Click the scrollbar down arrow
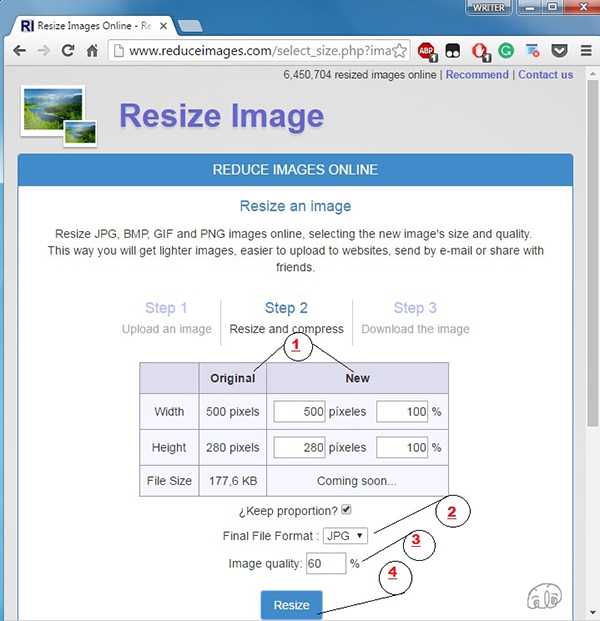This screenshot has height=621, width=600. click(x=592, y=613)
